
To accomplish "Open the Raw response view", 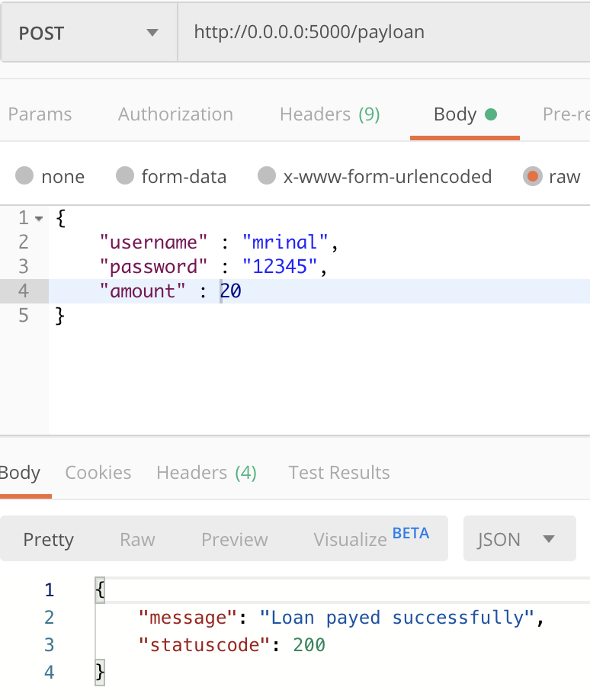I will coord(137,538).
